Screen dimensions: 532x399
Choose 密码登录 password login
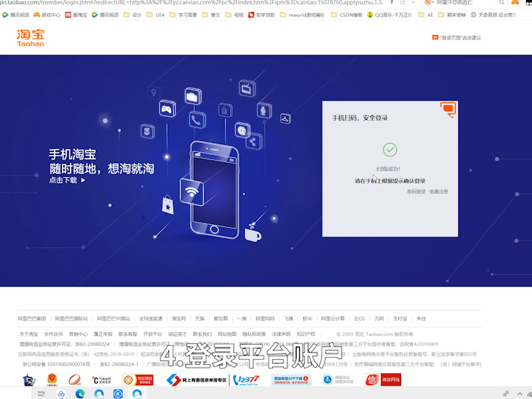[x=416, y=192]
